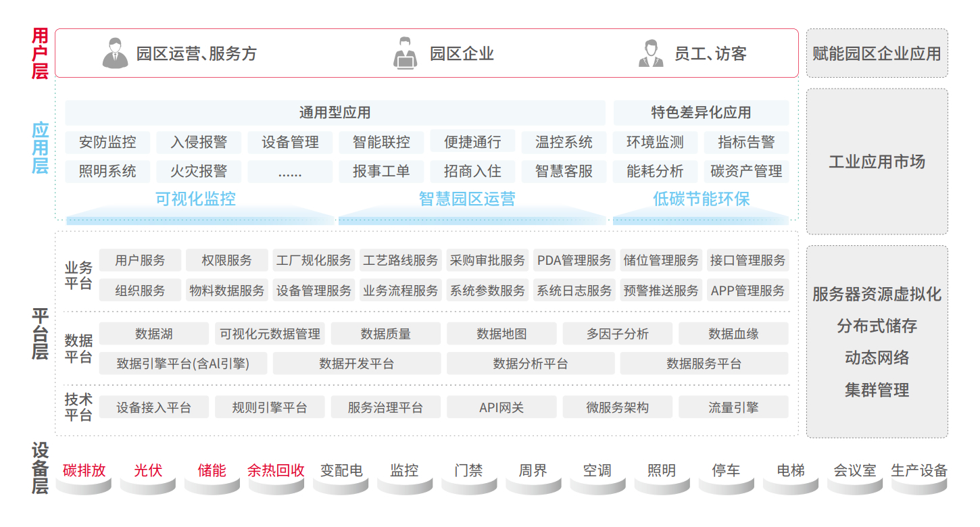The image size is (980, 527).
Task: Click the 安防监控 application button
Action: [x=107, y=143]
